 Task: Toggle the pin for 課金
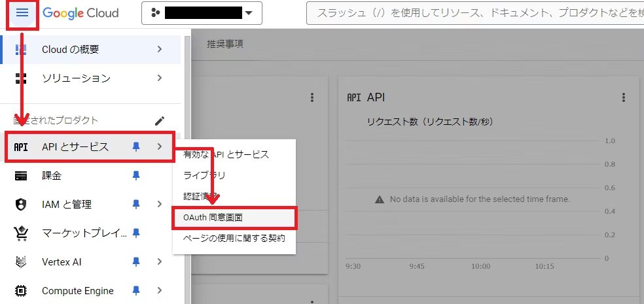click(x=136, y=176)
